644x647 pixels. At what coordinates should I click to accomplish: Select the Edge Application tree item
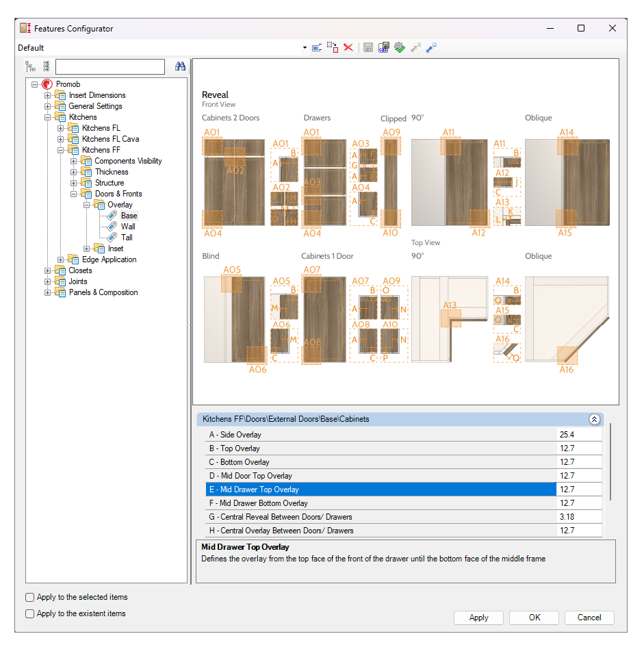(x=109, y=259)
